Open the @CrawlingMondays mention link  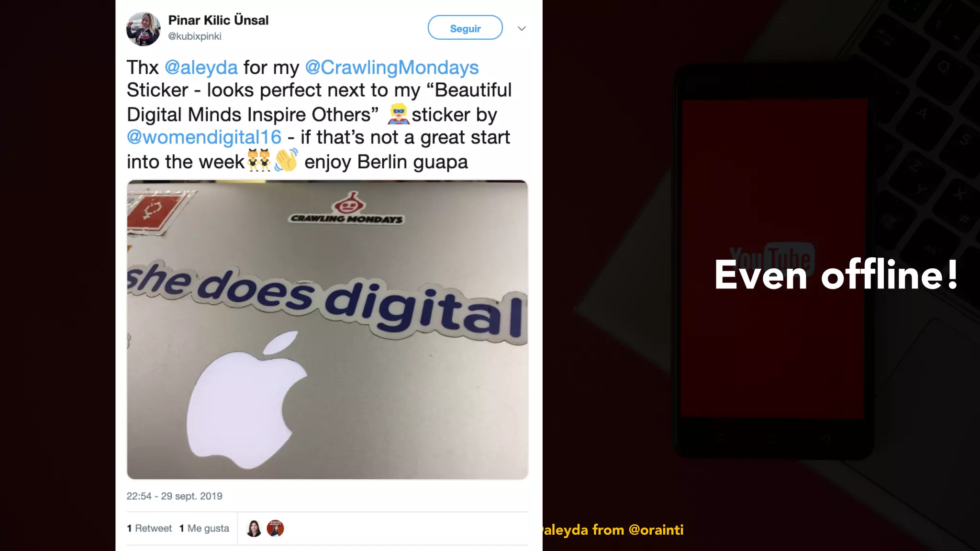point(392,67)
